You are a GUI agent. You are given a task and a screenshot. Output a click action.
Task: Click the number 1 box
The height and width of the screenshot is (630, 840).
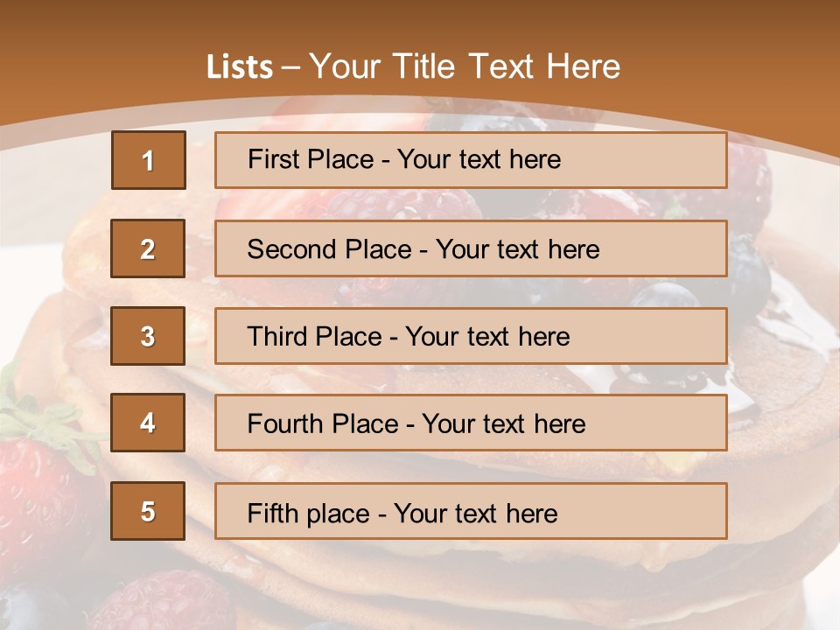coord(149,160)
